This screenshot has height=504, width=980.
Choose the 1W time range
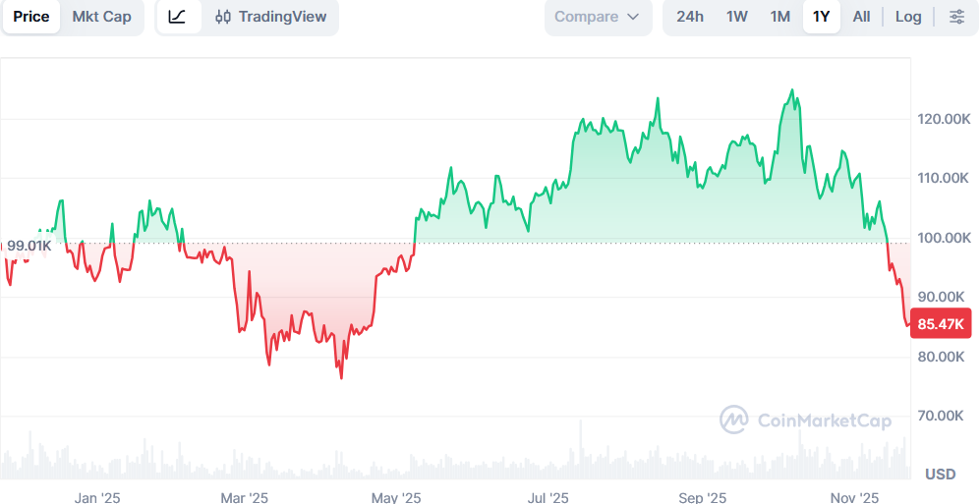click(x=737, y=17)
